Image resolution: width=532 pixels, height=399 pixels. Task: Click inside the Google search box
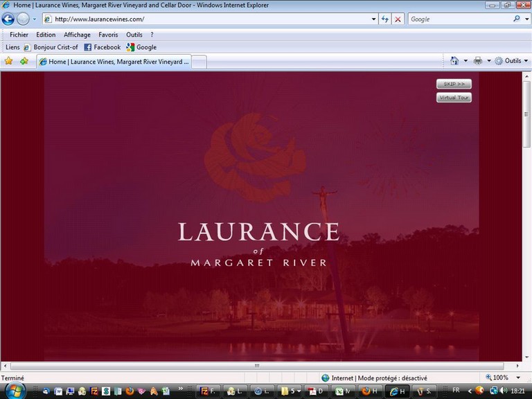pyautogui.click(x=459, y=19)
